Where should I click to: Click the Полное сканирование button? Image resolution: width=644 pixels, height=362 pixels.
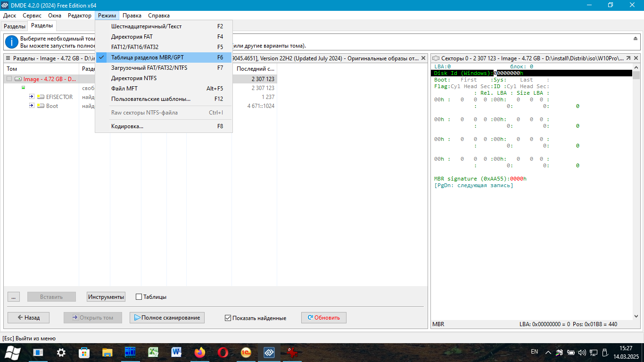tap(167, 318)
